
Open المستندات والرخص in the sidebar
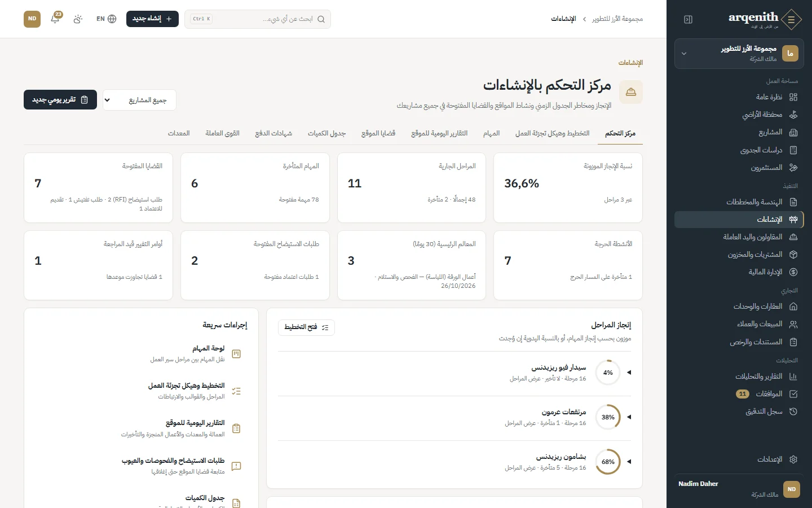click(x=739, y=342)
